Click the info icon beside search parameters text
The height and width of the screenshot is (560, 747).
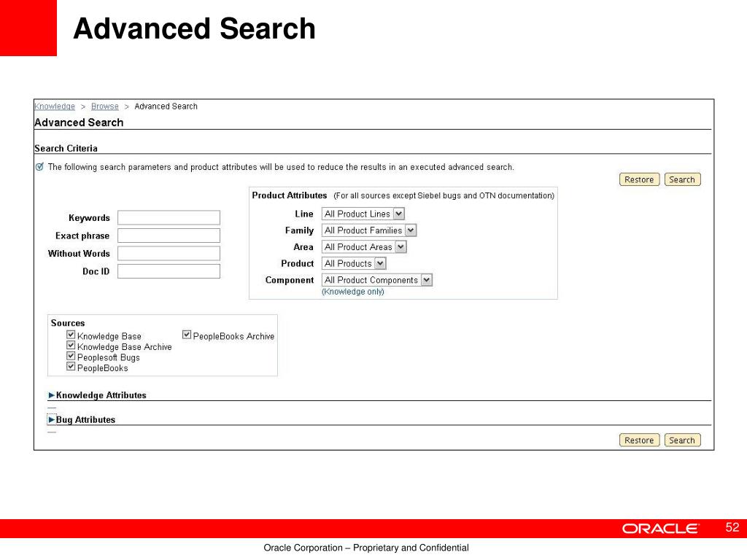point(40,167)
